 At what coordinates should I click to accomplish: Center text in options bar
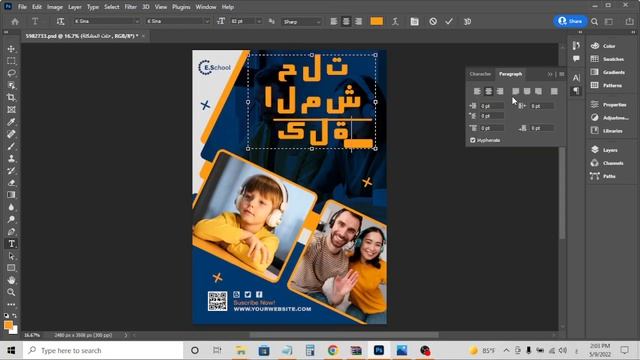pos(346,21)
